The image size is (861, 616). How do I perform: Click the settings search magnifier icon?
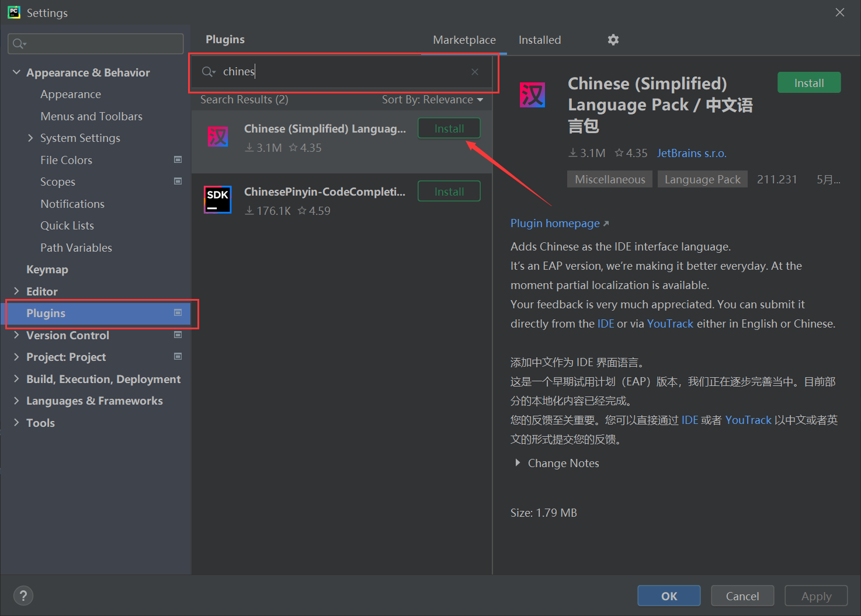click(20, 44)
